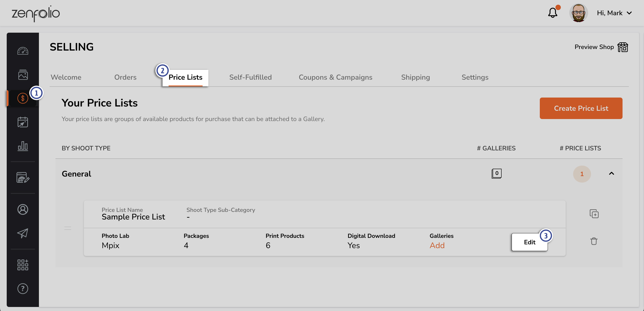Screen dimensions: 644x311
Task: Add galleries to Sample Price List
Action: pyautogui.click(x=437, y=245)
